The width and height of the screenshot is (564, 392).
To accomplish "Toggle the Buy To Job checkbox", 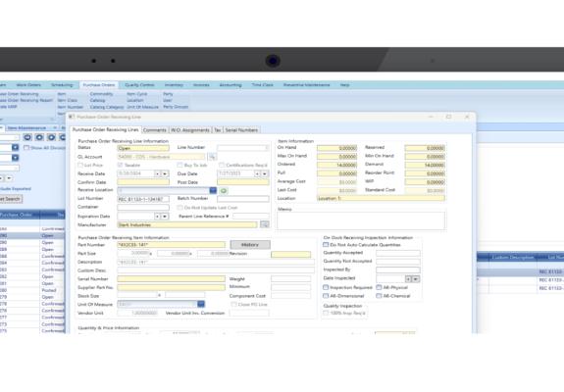I will pyautogui.click(x=179, y=165).
